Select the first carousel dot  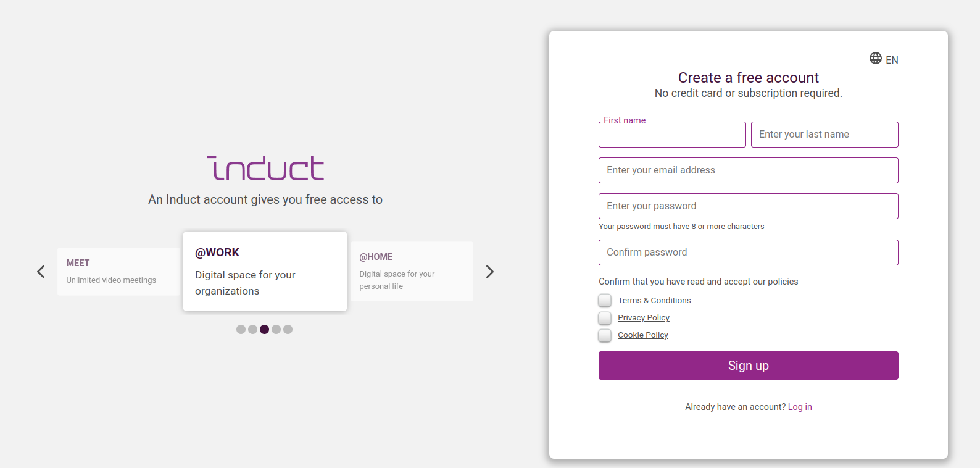[x=241, y=330]
